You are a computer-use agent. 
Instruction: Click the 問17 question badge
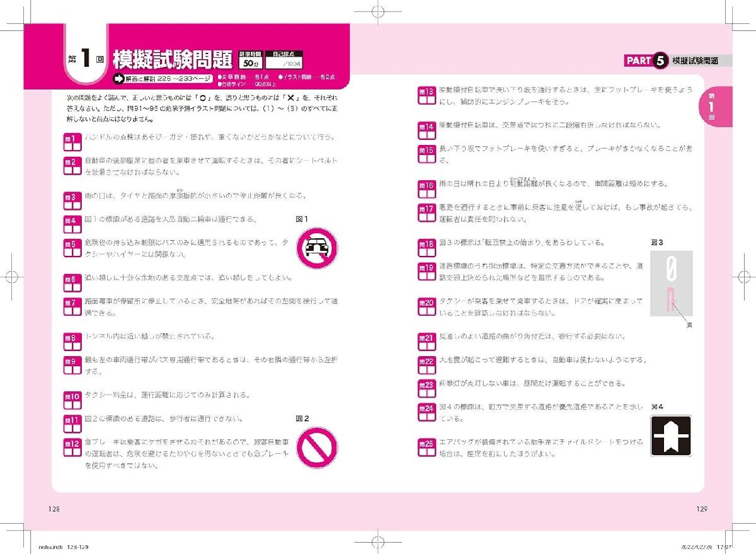(x=427, y=212)
